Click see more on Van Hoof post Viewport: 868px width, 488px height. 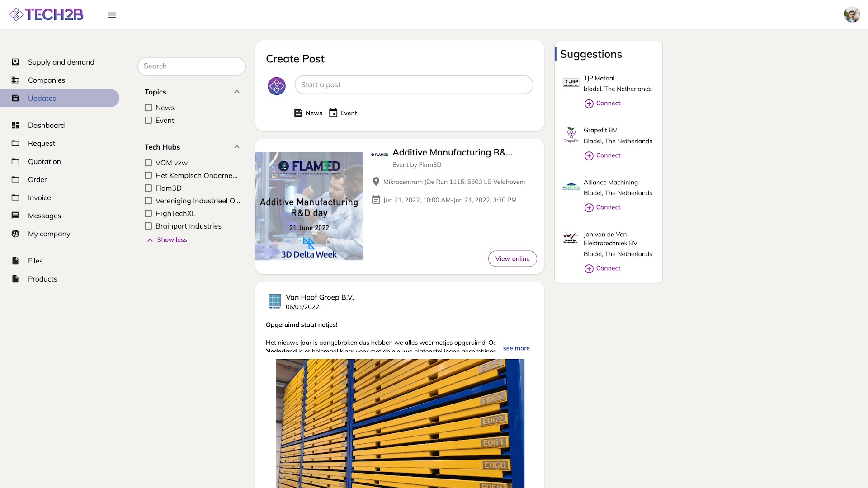516,348
